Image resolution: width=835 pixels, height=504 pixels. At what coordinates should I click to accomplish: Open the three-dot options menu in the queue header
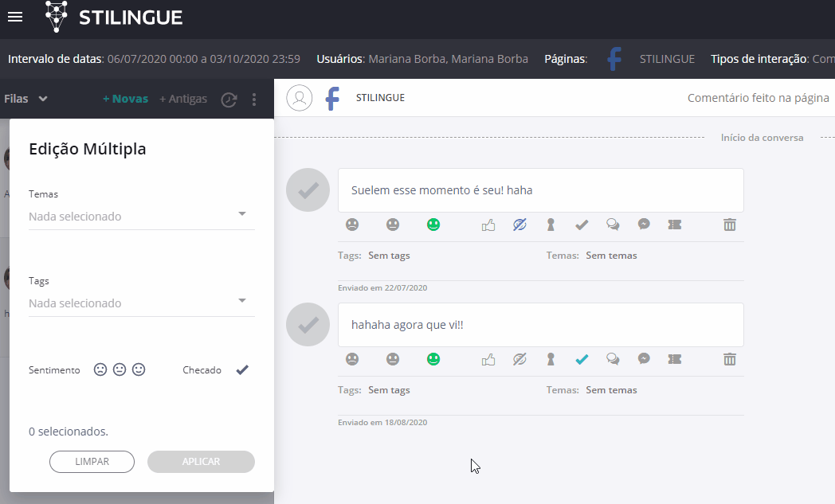click(254, 99)
